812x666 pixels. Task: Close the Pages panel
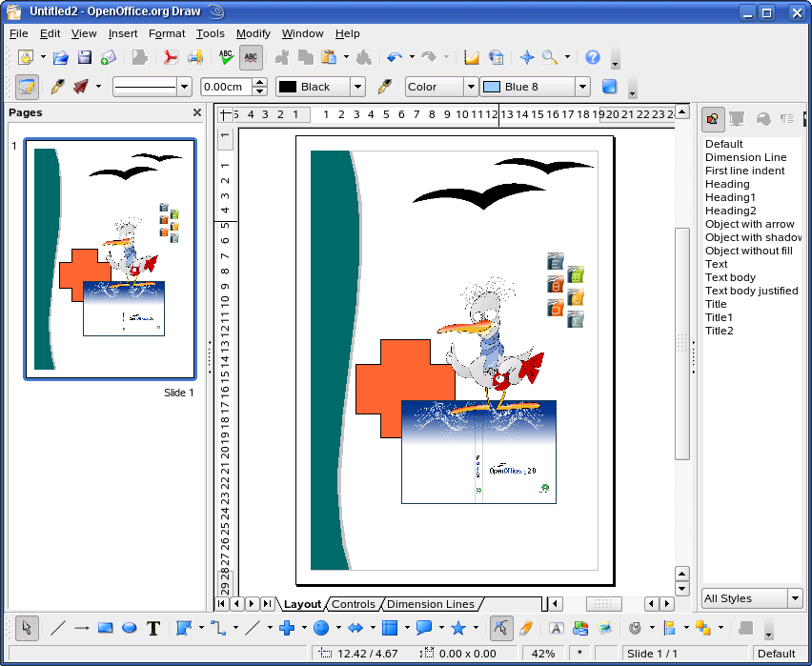click(x=196, y=112)
